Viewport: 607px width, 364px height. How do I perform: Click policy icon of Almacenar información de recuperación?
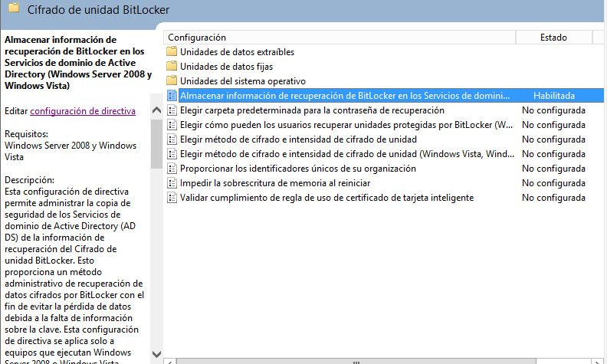coord(172,95)
